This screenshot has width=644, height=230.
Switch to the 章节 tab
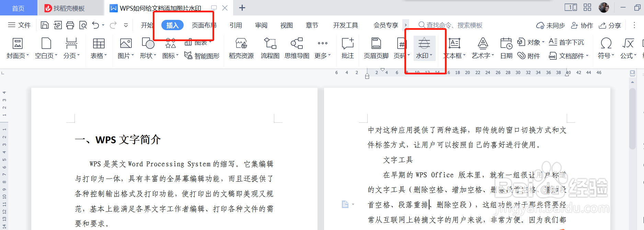[312, 25]
